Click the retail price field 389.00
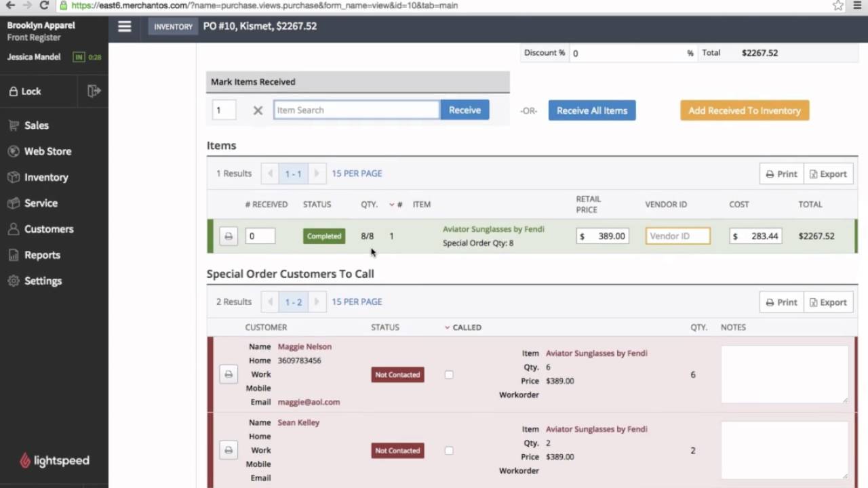This screenshot has height=488, width=868. click(602, 236)
